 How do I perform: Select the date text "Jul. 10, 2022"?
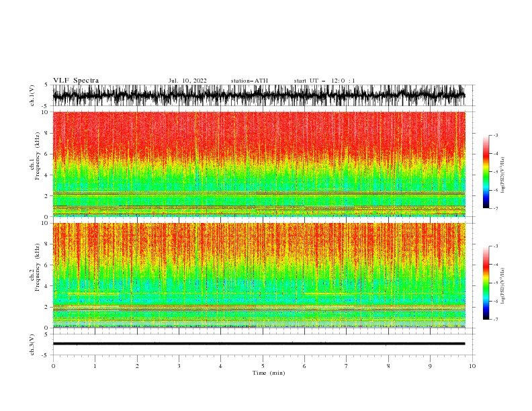coord(187,81)
